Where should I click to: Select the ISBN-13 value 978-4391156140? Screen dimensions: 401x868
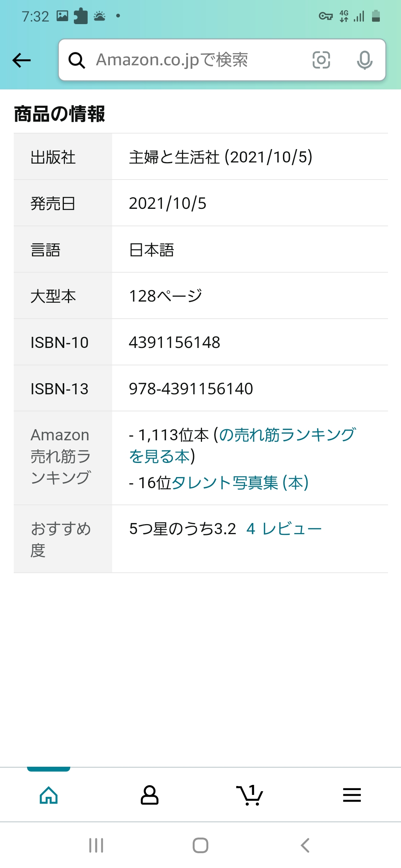191,389
